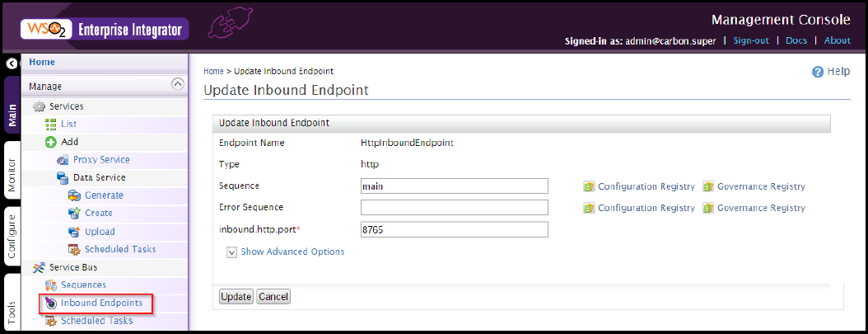This screenshot has width=868, height=334.
Task: Open the Help link text
Action: (838, 72)
